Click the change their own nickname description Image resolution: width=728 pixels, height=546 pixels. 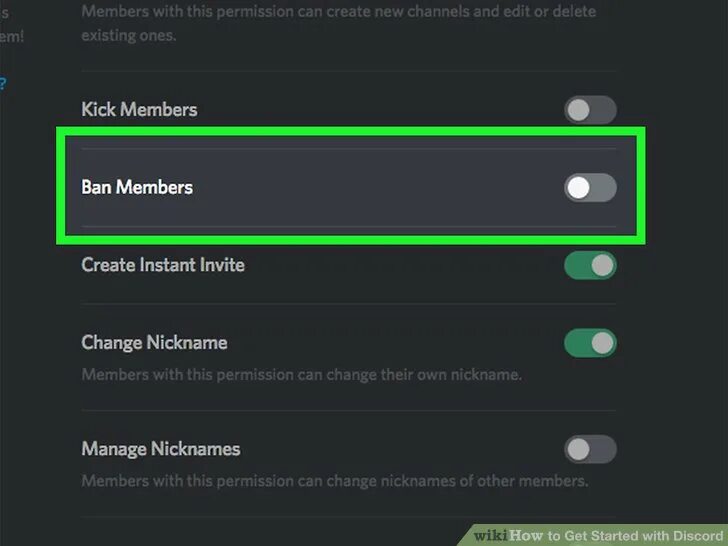pos(302,374)
